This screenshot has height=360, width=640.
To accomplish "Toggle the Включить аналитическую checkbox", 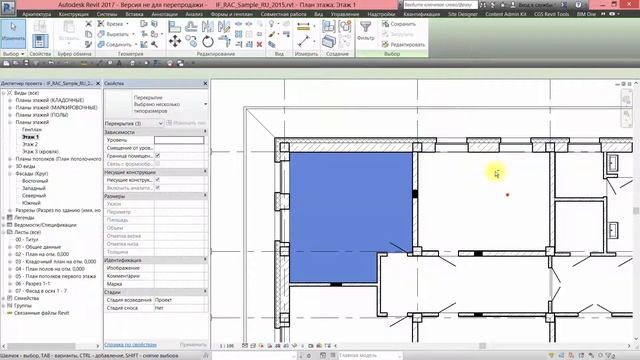I will (158, 188).
